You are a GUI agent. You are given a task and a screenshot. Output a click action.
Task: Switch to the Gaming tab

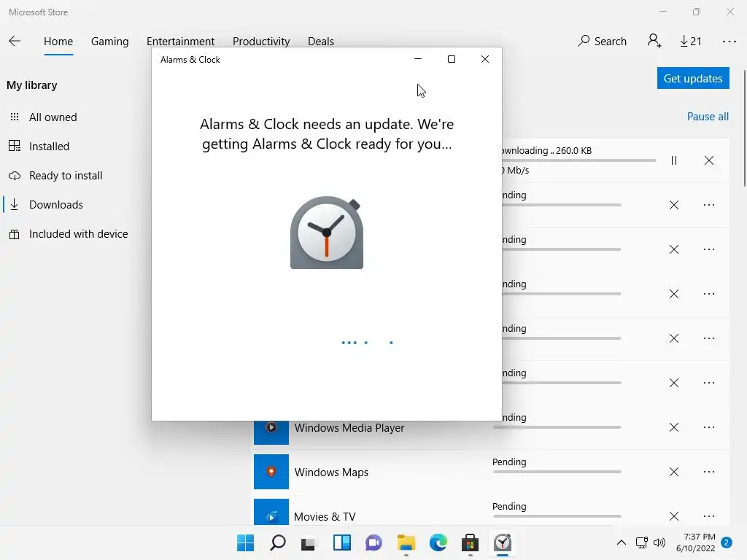click(109, 42)
